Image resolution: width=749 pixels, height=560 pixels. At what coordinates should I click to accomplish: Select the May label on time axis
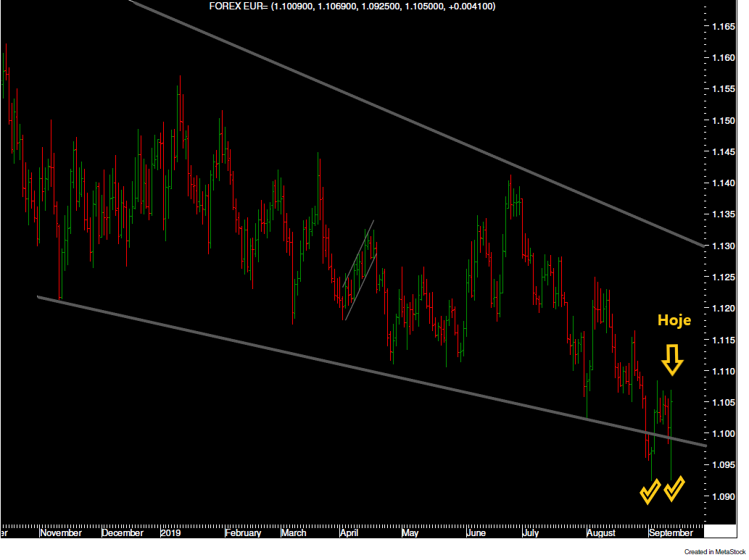point(410,532)
